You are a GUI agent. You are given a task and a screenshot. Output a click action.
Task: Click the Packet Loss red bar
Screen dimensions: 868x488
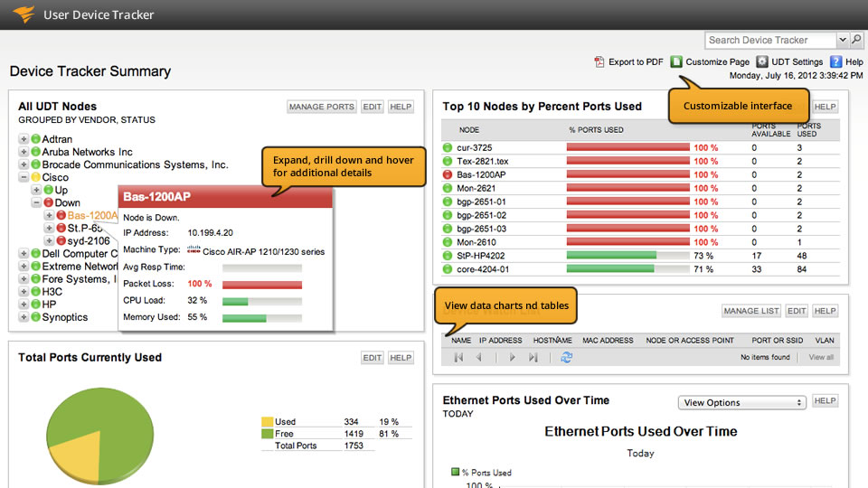coord(262,285)
